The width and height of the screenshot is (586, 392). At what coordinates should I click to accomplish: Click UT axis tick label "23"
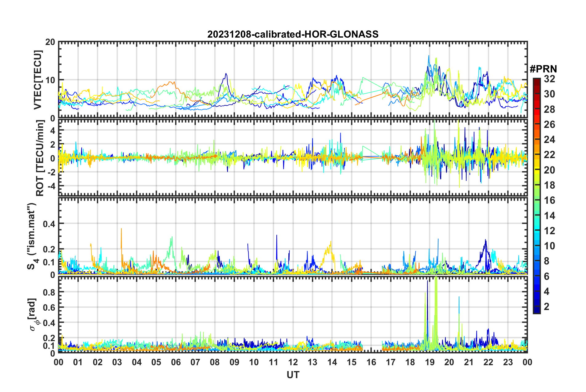pos(508,362)
